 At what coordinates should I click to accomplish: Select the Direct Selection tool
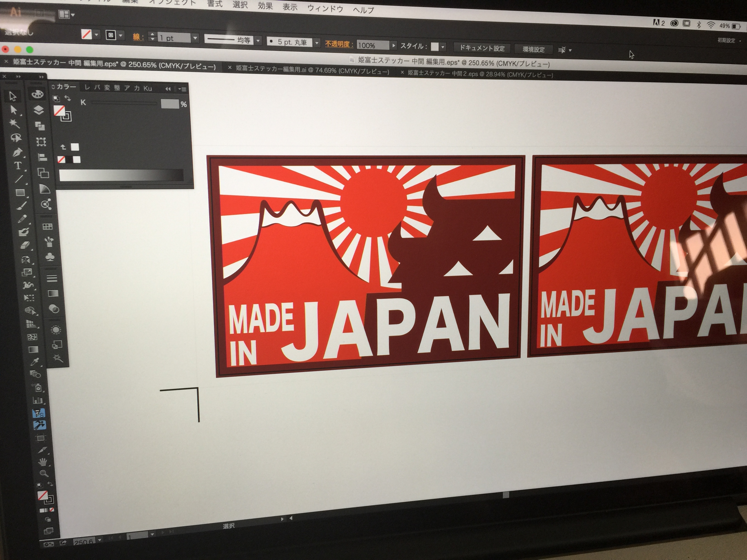[x=14, y=110]
